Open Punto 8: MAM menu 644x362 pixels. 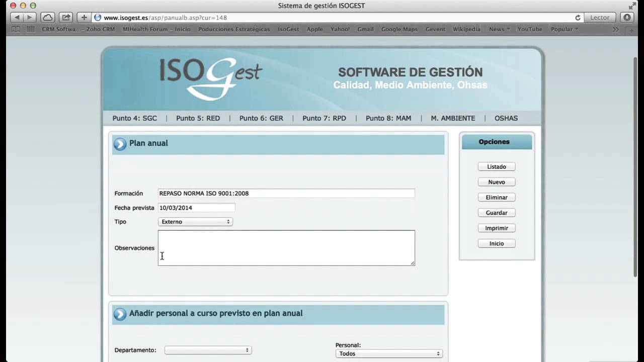coord(388,118)
